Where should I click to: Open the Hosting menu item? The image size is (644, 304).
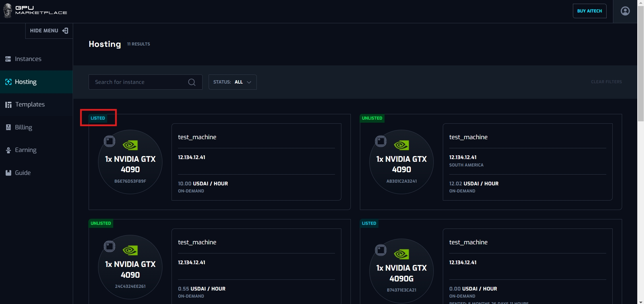point(26,82)
